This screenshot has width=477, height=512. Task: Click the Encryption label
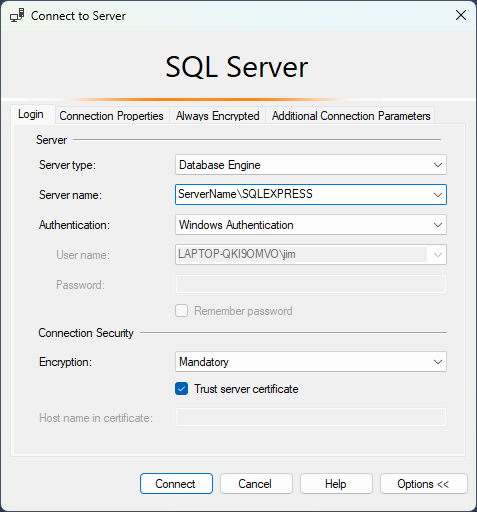(65, 362)
